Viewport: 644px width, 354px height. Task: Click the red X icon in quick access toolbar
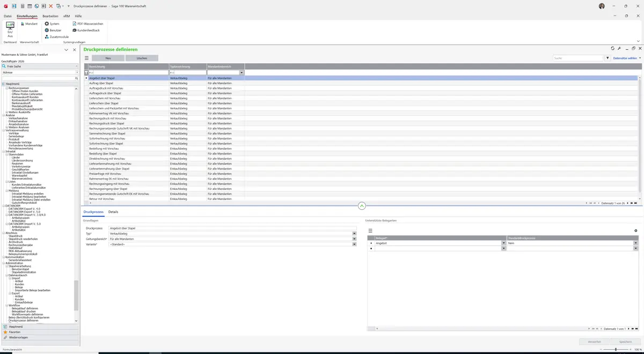(51, 6)
